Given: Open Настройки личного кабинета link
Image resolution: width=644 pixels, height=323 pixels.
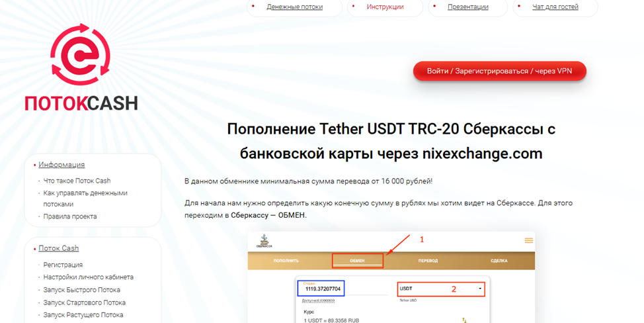Looking at the screenshot, I should (x=89, y=277).
